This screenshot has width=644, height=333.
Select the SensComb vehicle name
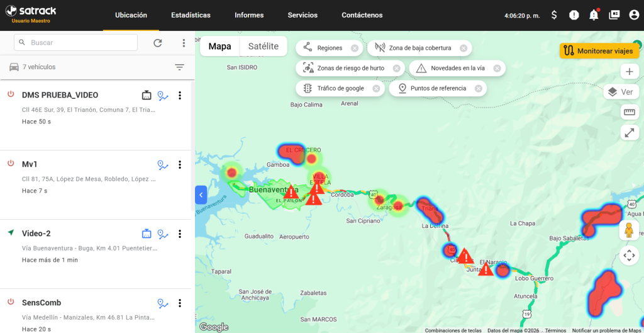(42, 303)
